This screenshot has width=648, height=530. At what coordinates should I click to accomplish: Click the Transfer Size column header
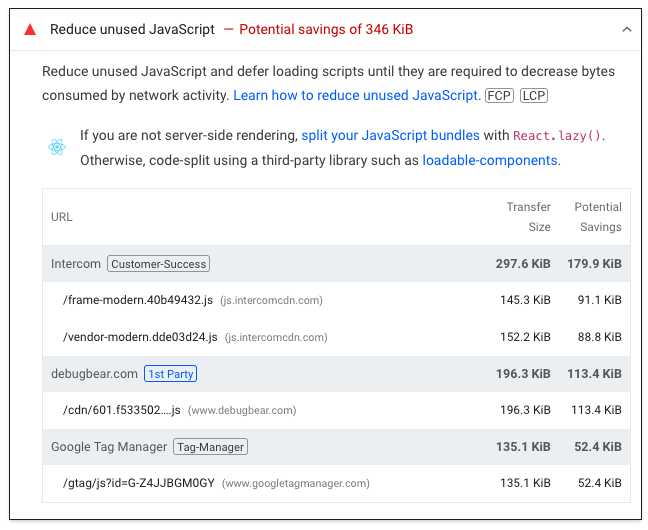pyautogui.click(x=529, y=217)
